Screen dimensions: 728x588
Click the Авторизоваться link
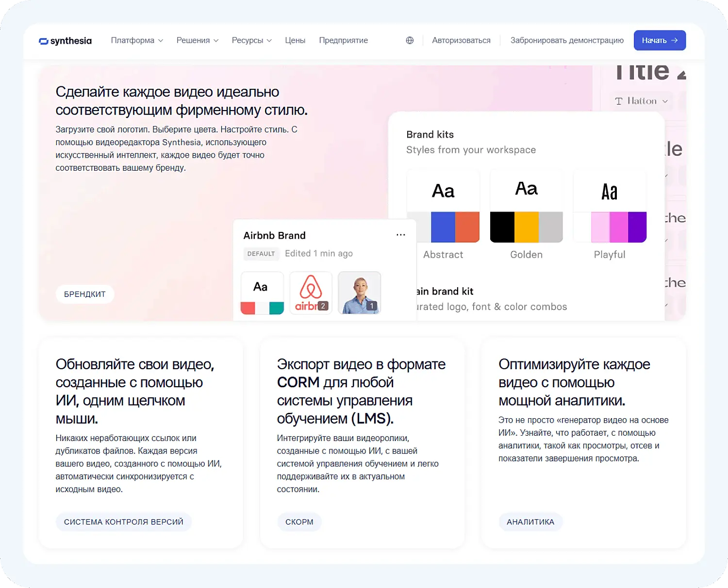461,40
